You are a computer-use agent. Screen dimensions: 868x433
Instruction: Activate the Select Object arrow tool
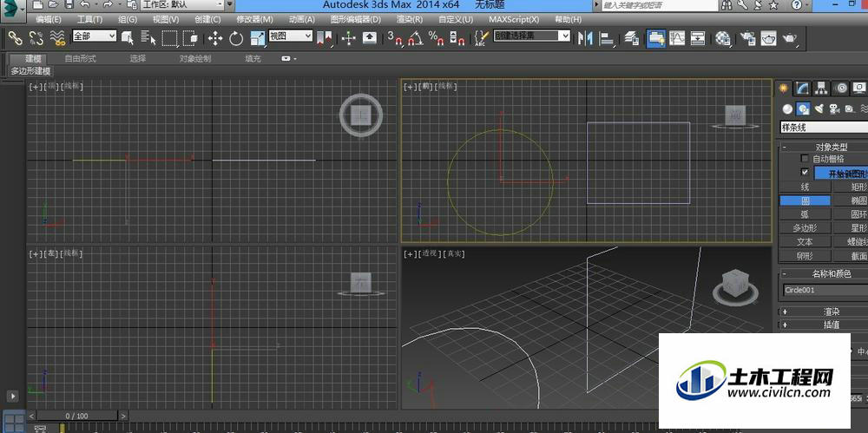click(128, 37)
